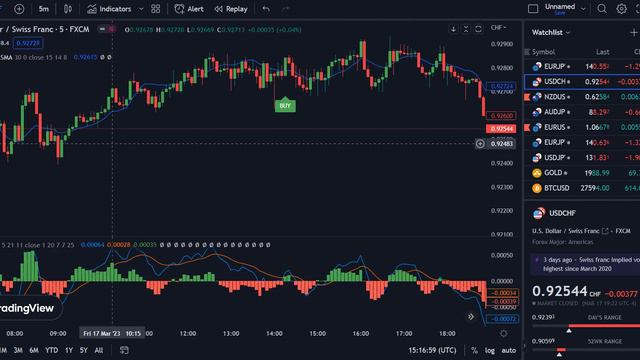Viewport: 640px width, 360px height.
Task: Select the BTCUSD watchlist row
Action: pyautogui.click(x=582, y=188)
